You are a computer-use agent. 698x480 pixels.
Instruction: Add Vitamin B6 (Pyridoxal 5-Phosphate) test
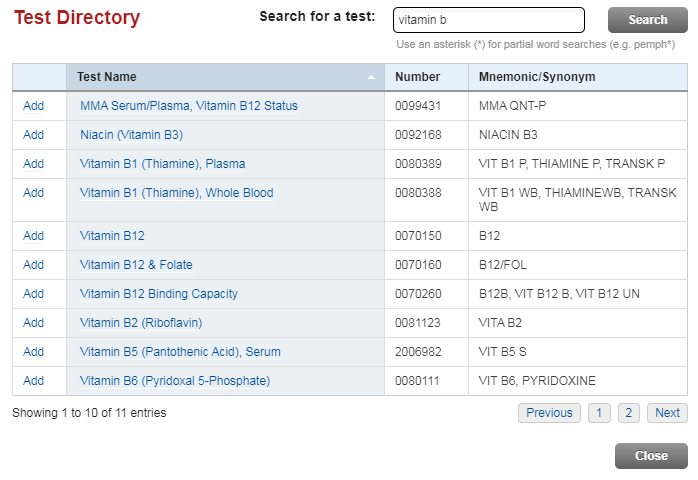pyautogui.click(x=33, y=381)
